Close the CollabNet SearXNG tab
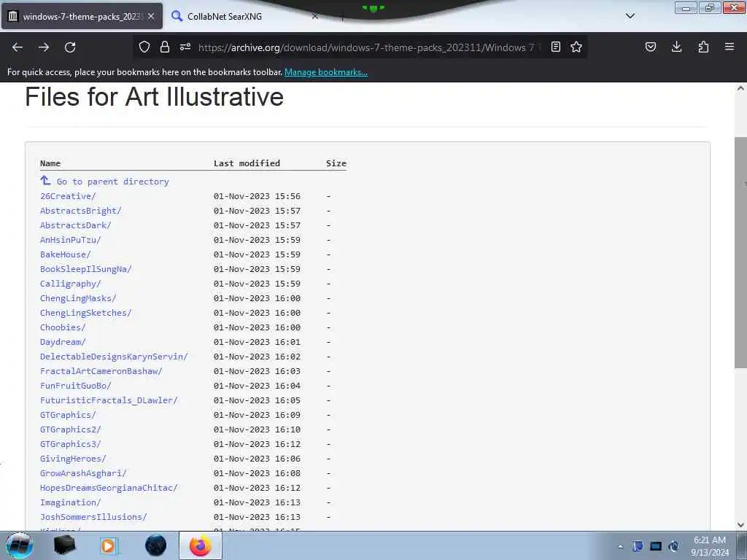Viewport: 747px width, 560px height. (315, 16)
